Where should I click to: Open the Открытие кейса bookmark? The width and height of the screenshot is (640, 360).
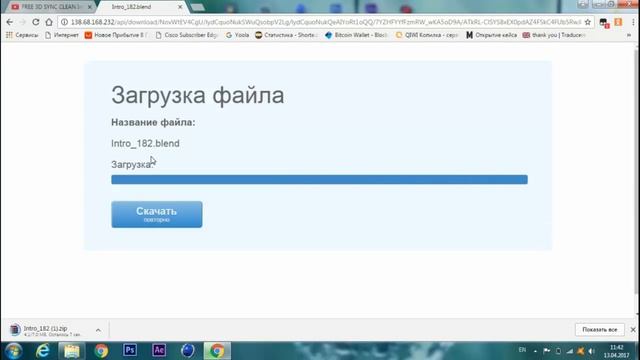491,35
